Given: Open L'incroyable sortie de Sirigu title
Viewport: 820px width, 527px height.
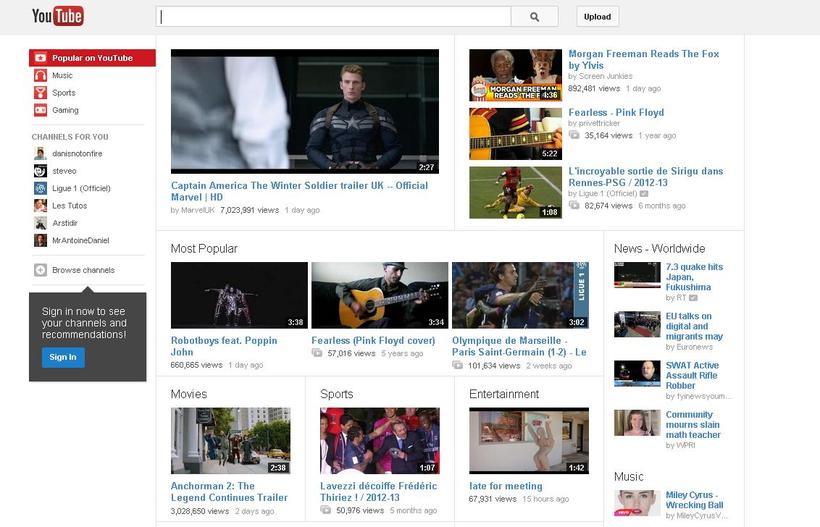Looking at the screenshot, I should [x=646, y=177].
